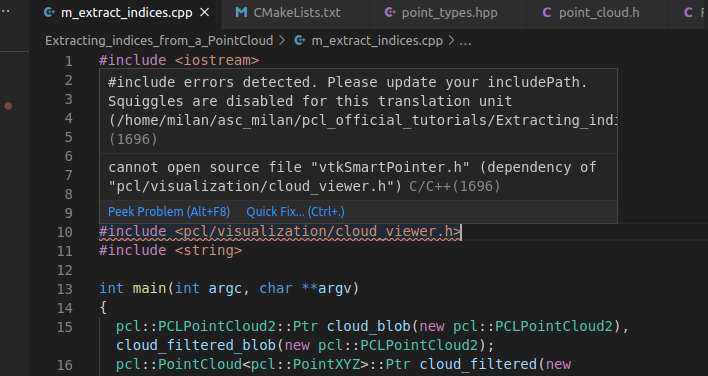Viewport: 708px width, 376px height.
Task: Click the opening brace on line 14
Action: 103,307
